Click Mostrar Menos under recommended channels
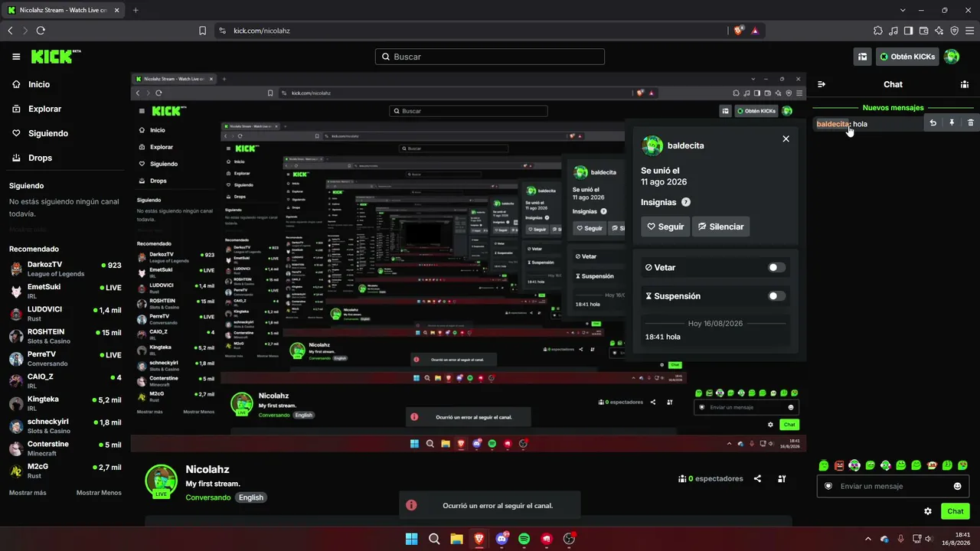The width and height of the screenshot is (980, 551). (99, 492)
